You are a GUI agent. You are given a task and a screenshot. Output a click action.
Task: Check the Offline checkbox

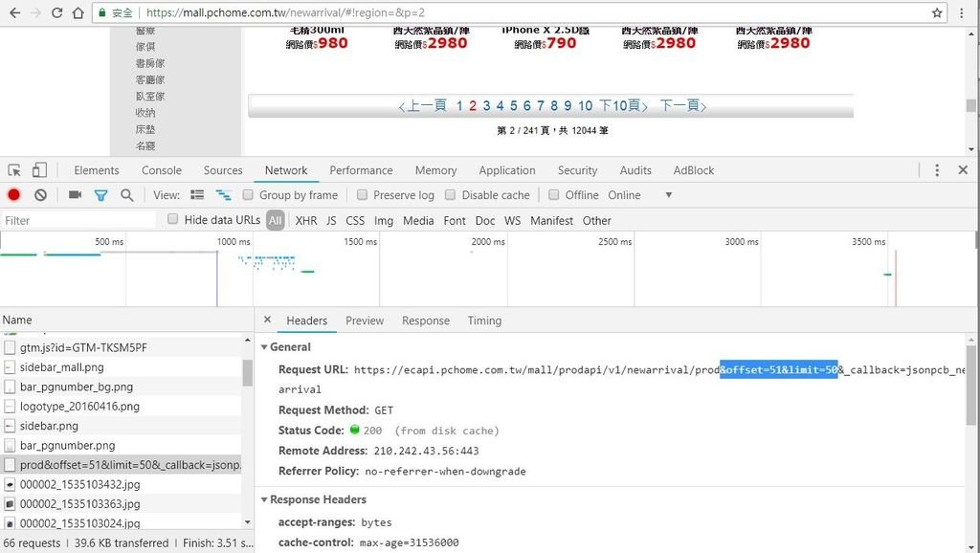point(554,195)
